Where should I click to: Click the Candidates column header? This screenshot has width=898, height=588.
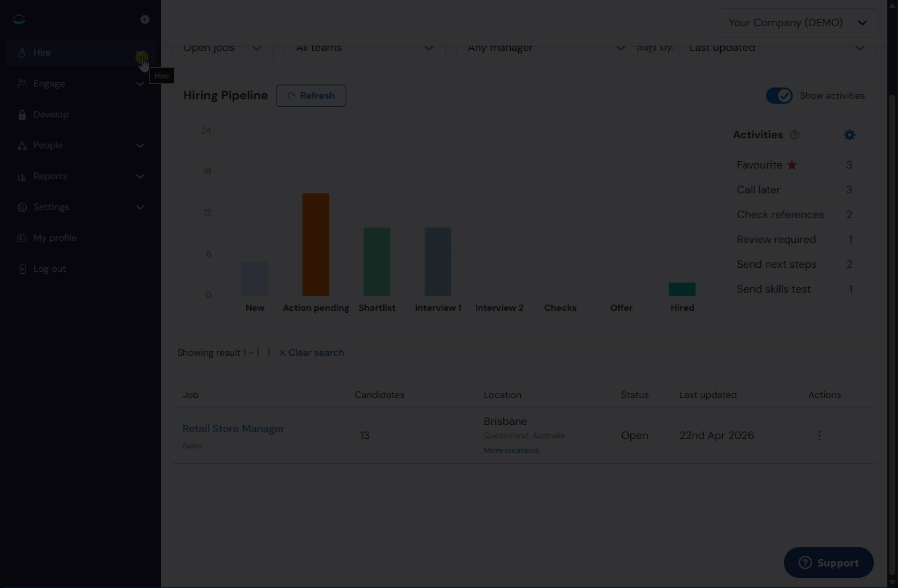[380, 395]
